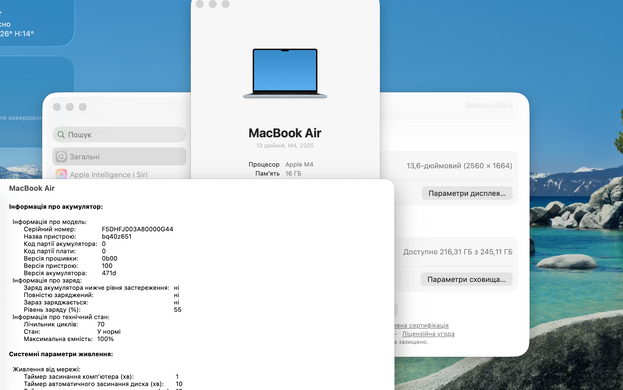Click the 'Повністю заряджений:' row label
The height and width of the screenshot is (390, 623).
pyautogui.click(x=58, y=295)
